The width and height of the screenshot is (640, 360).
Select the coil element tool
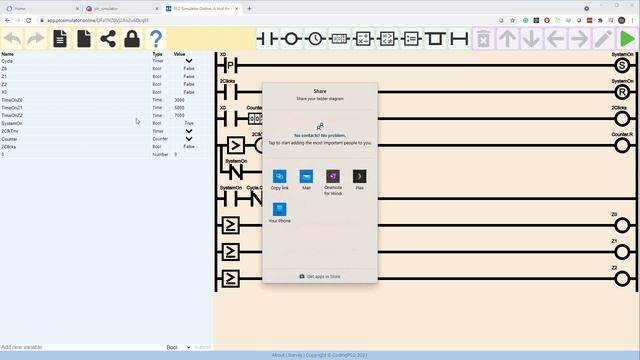click(x=291, y=39)
